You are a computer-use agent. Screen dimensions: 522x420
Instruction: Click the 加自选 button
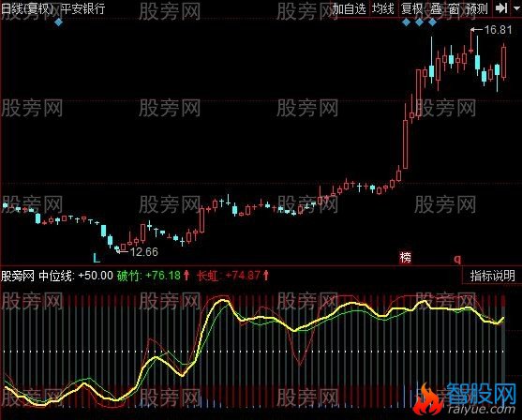(349, 8)
